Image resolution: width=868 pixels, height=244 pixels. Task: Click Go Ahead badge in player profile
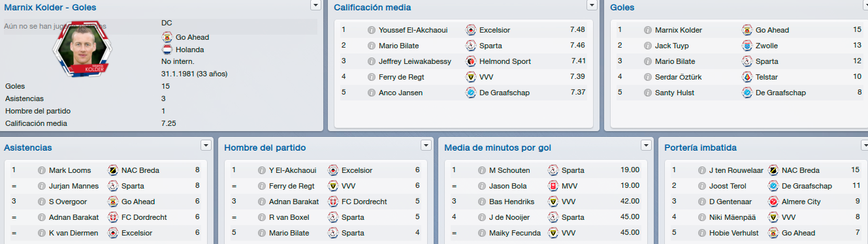pyautogui.click(x=167, y=37)
